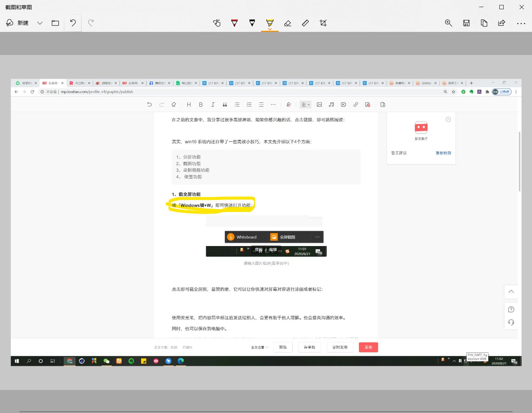Select the ruler tool
The height and width of the screenshot is (413, 532).
pos(305,23)
